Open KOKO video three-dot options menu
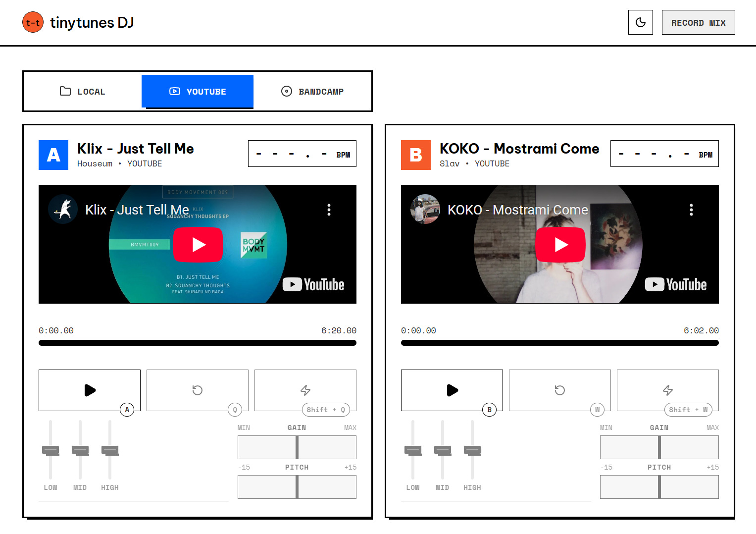 click(x=691, y=210)
